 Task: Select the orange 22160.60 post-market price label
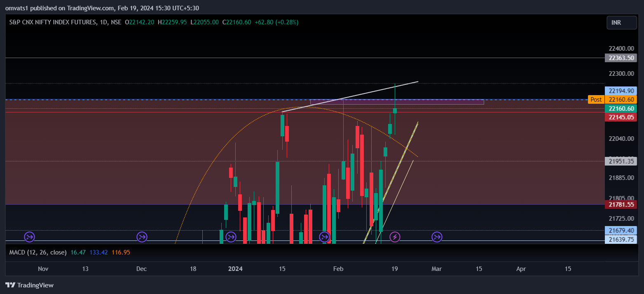point(621,99)
